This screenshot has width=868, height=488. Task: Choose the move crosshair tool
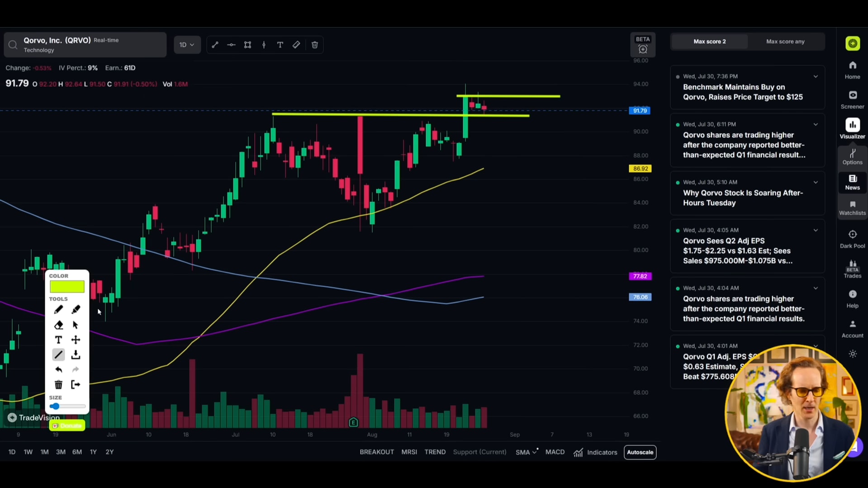point(76,340)
